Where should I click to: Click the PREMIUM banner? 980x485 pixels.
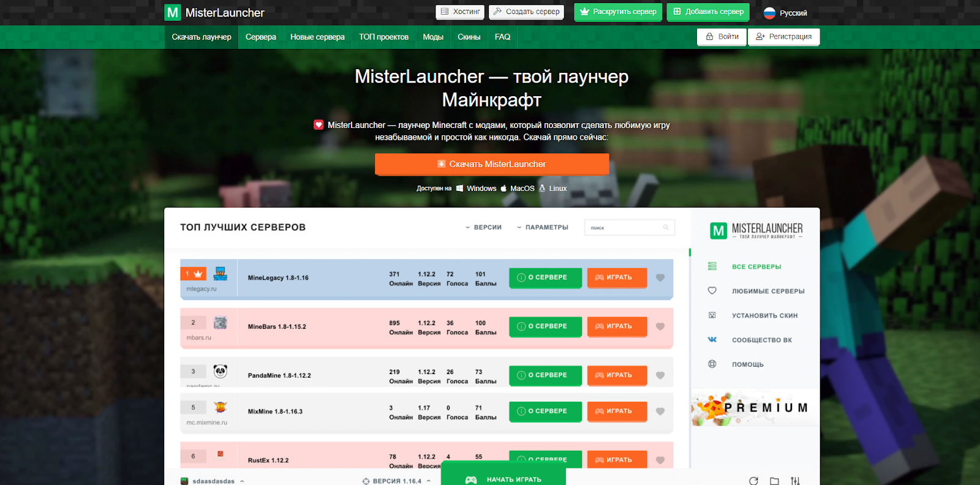coord(755,408)
